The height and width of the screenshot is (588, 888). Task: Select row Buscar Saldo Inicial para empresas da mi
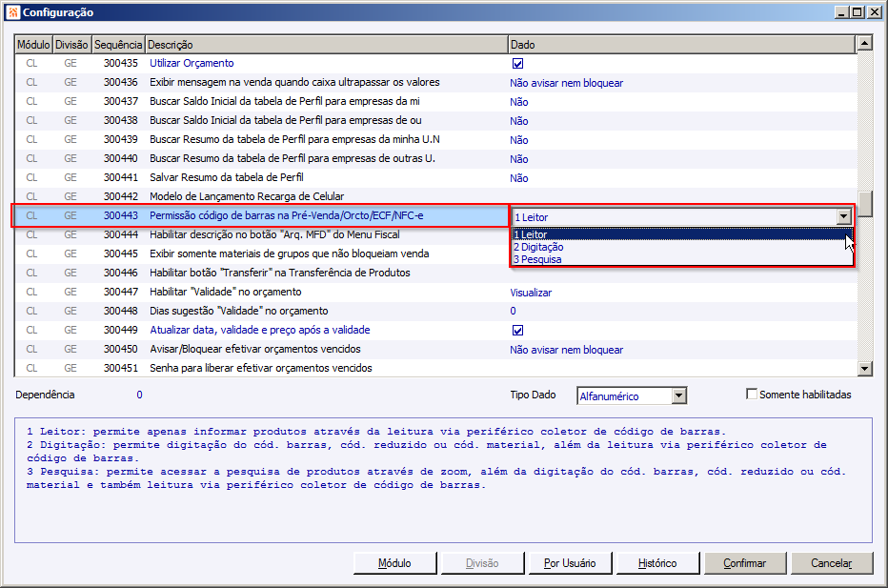pyautogui.click(x=434, y=101)
